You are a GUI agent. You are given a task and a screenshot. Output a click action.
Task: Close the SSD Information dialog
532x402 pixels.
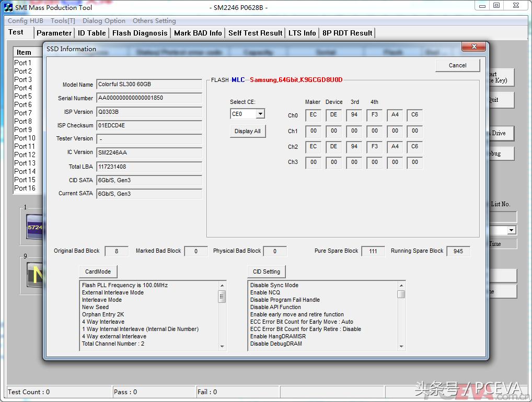pos(474,47)
